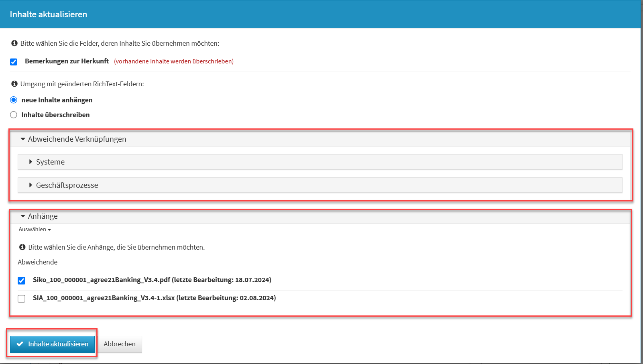
Task: Expand the 'Geschäftsprozesse' section
Action: (320, 185)
